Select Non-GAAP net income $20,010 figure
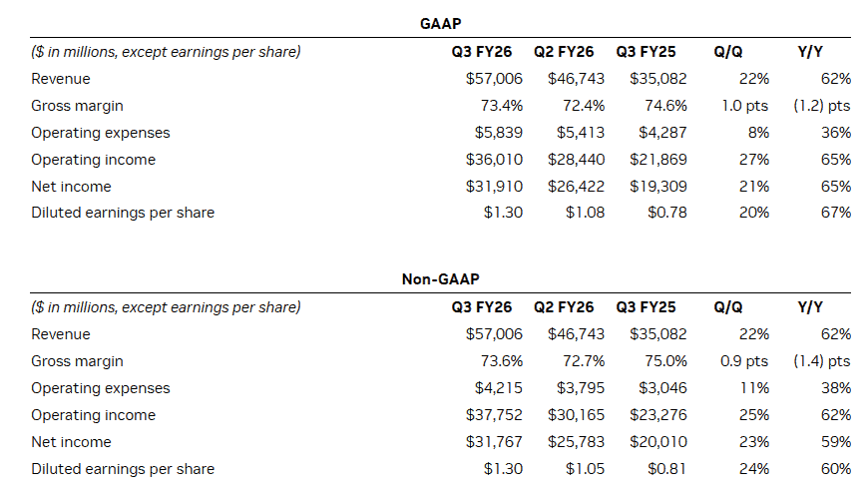Image resolution: width=868 pixels, height=495 pixels. (658, 442)
